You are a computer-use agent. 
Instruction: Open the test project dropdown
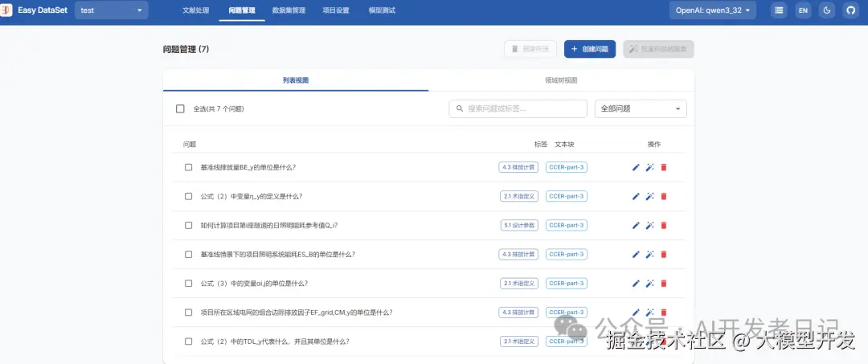pos(111,10)
